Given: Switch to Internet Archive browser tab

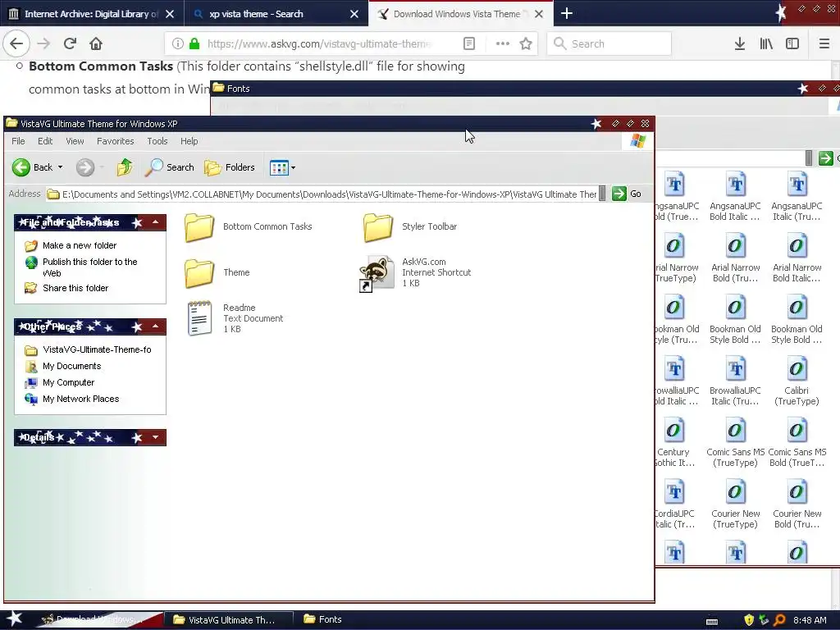Looking at the screenshot, I should 92,14.
